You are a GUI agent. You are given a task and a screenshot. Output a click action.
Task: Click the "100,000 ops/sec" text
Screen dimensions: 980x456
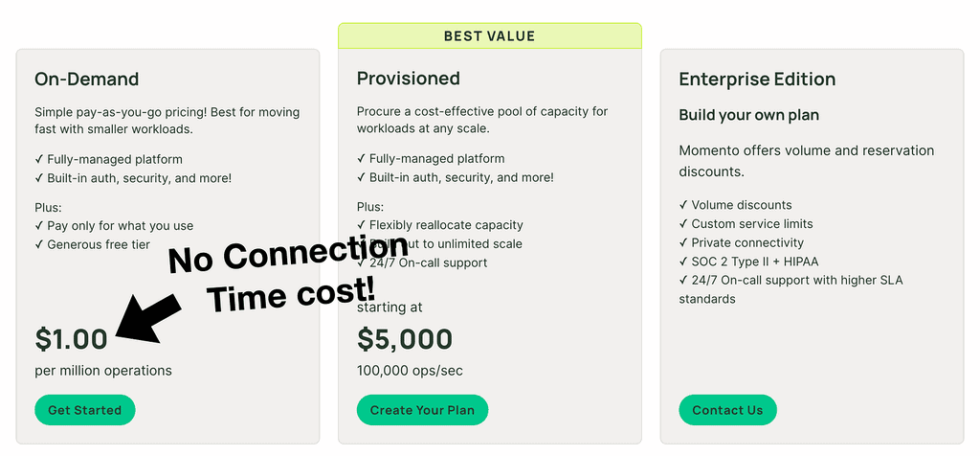[410, 371]
